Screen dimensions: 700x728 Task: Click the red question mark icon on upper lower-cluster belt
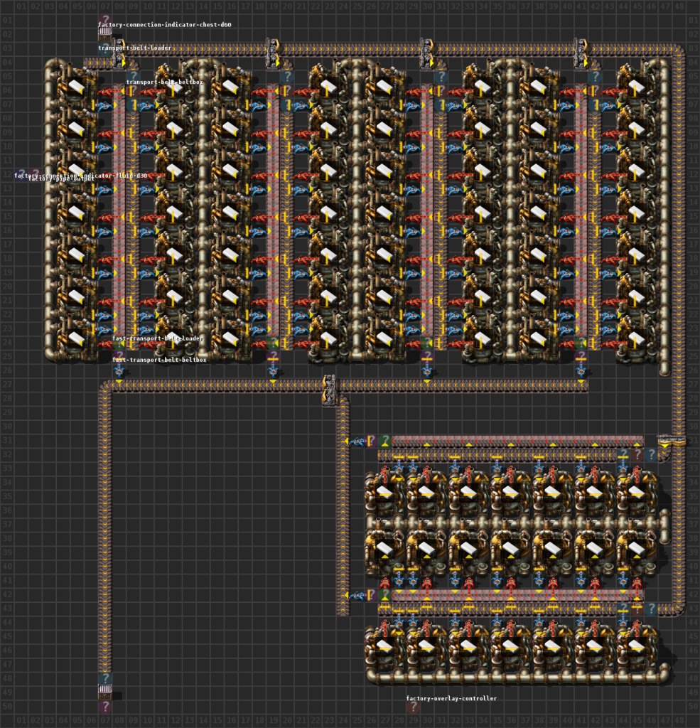pos(637,454)
